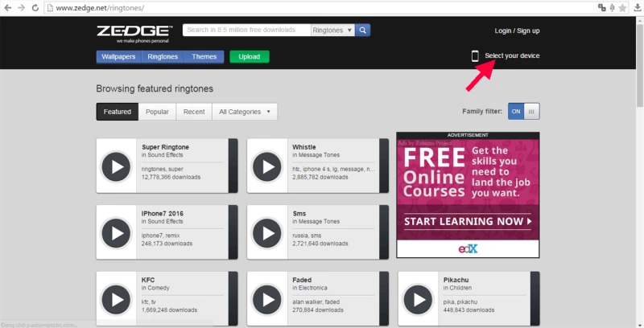Viewport: 644px width, 328px height.
Task: Turn Family filter ON
Action: click(x=516, y=112)
